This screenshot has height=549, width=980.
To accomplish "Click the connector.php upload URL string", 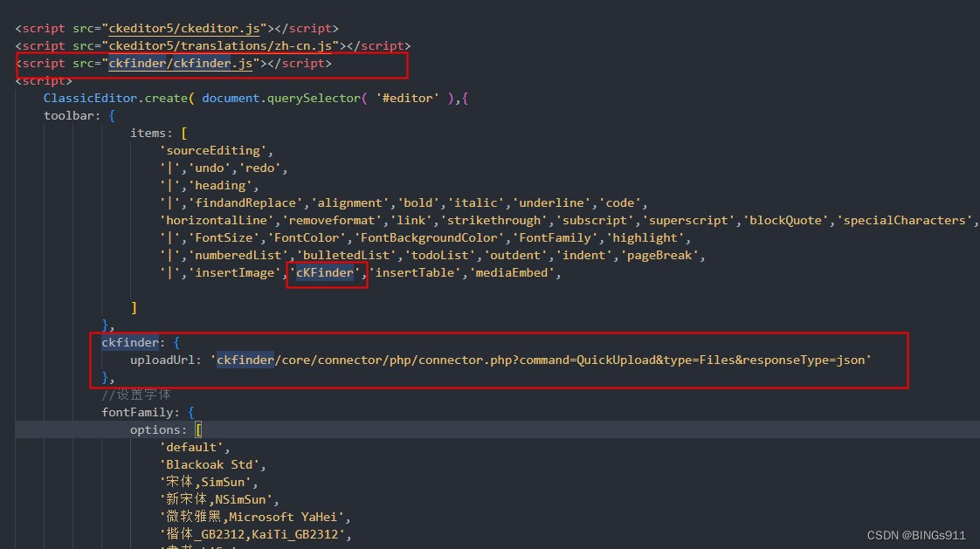I will click(x=541, y=360).
